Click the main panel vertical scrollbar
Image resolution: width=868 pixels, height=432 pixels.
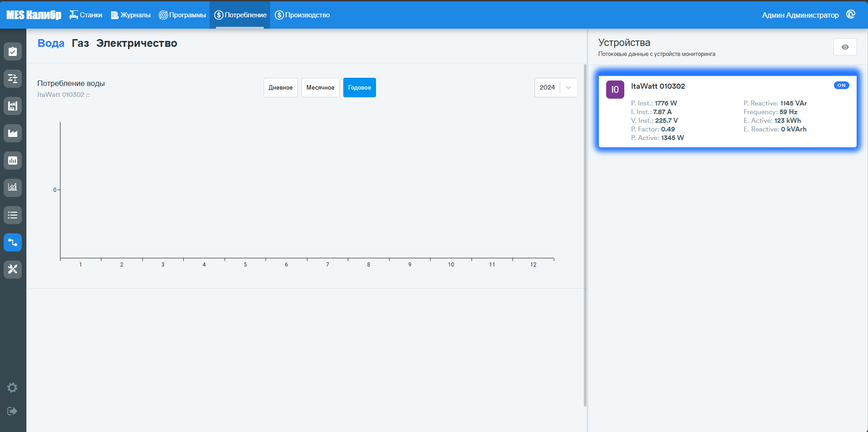(585, 235)
